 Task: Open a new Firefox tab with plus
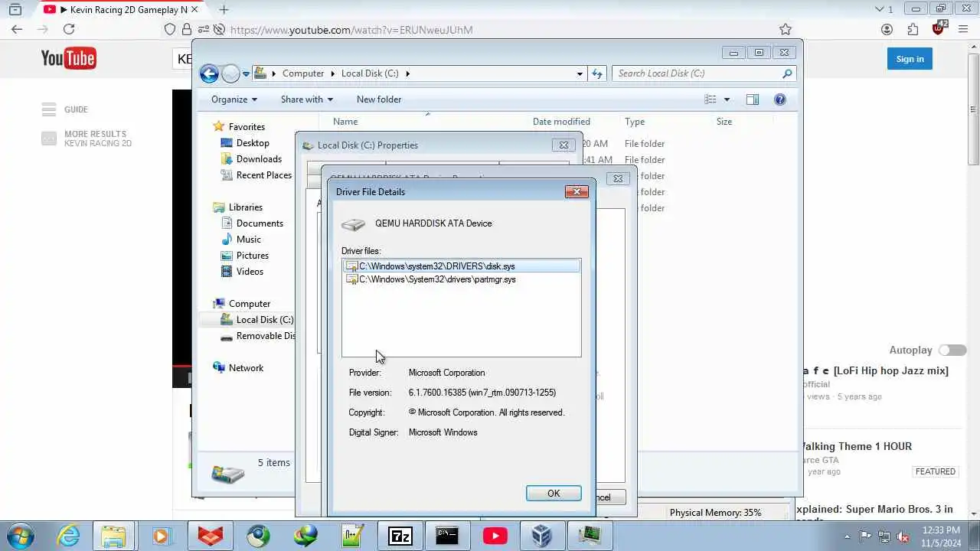click(x=224, y=10)
